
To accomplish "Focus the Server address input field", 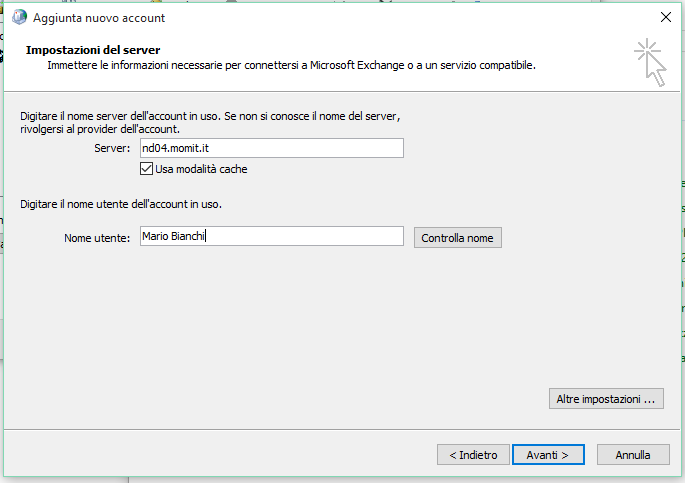I will [271, 148].
